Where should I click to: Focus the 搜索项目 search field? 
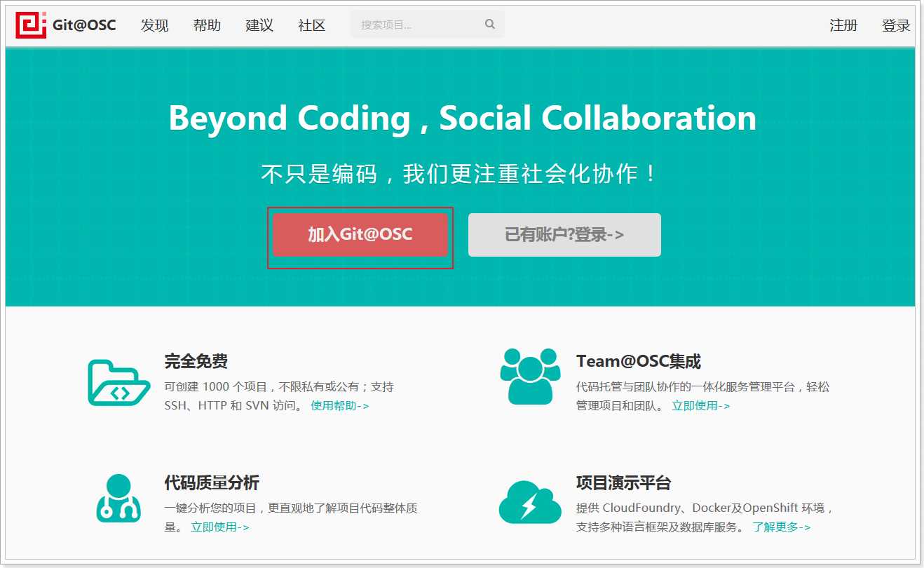427,25
